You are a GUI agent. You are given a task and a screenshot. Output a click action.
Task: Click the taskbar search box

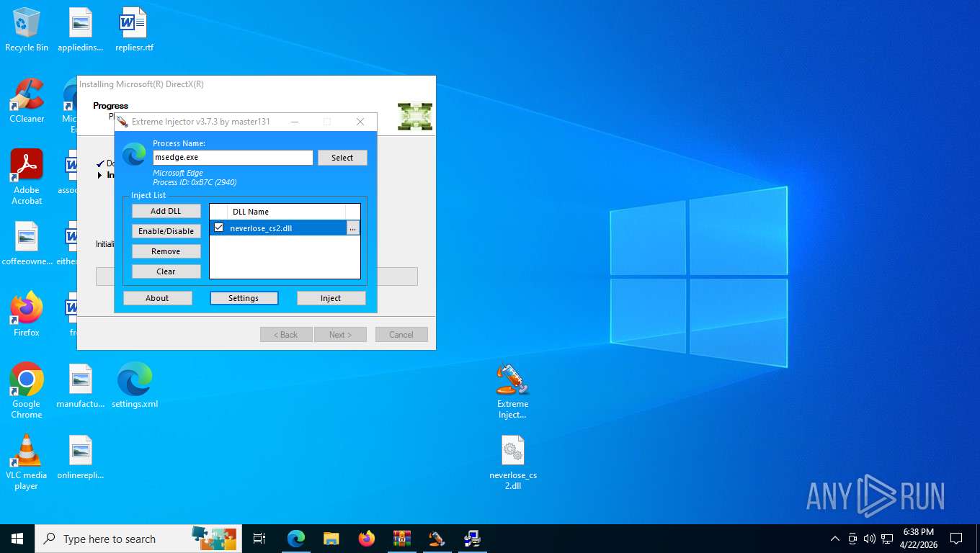(x=138, y=539)
